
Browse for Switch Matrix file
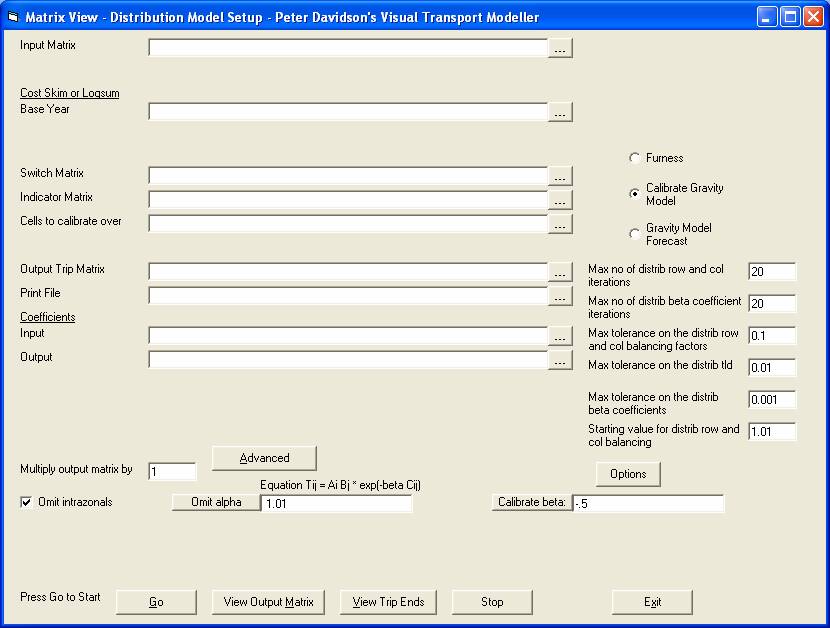click(560, 176)
